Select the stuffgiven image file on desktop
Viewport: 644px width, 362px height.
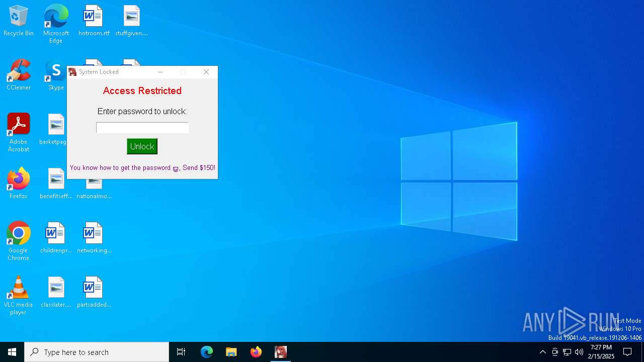[131, 21]
